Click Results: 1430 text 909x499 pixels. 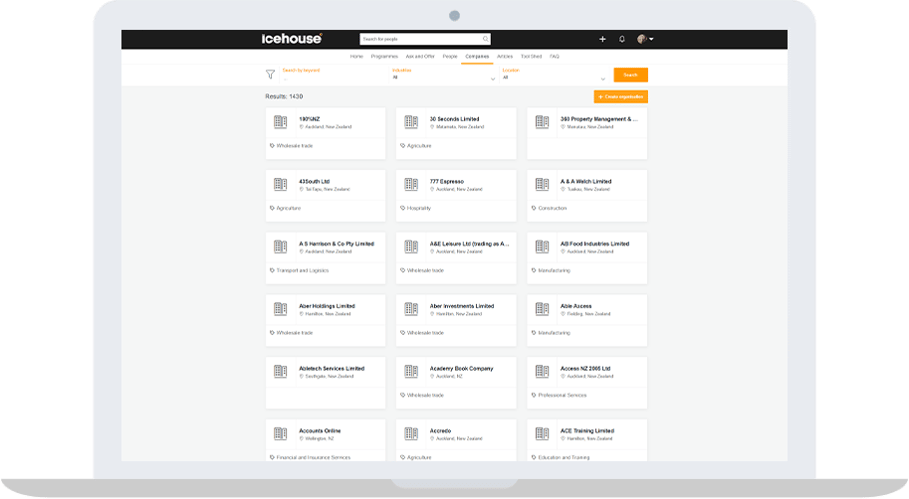coord(284,97)
